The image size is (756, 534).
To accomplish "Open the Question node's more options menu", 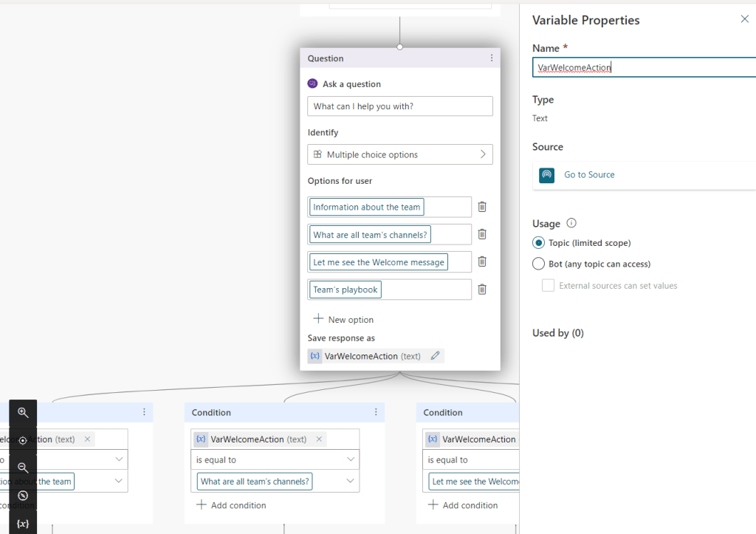I will pos(492,58).
